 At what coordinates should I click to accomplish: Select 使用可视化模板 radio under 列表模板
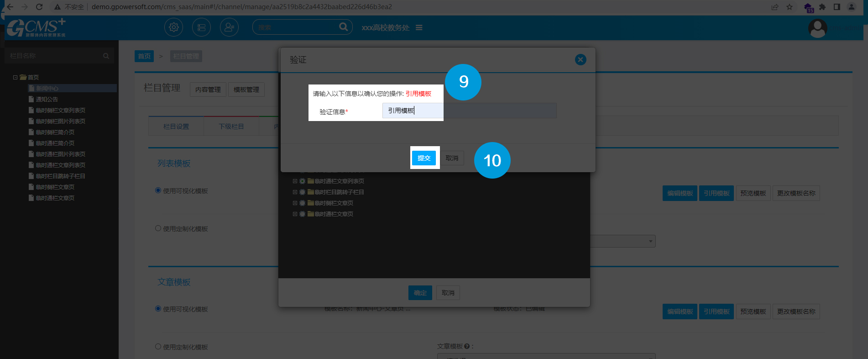click(x=158, y=190)
